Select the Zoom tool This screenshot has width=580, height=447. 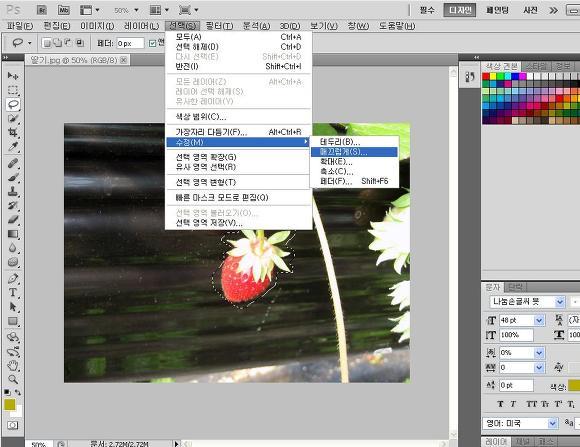tap(13, 379)
